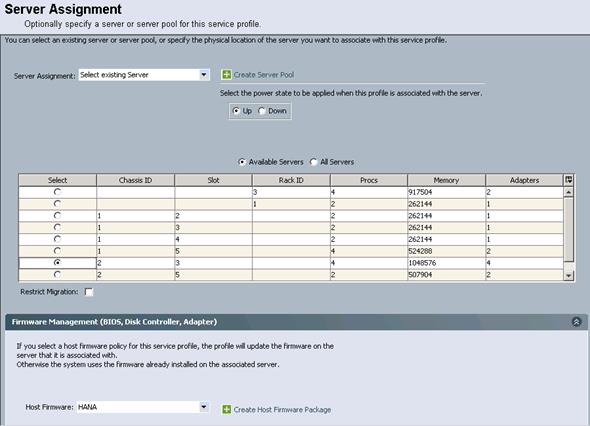Click the green plus icon beside Create Server Pool

pos(226,75)
